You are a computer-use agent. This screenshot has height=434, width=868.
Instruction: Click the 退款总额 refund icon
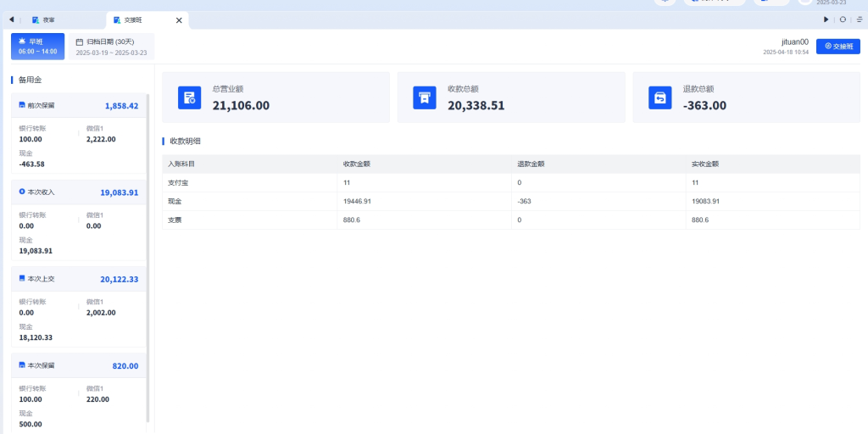point(660,97)
